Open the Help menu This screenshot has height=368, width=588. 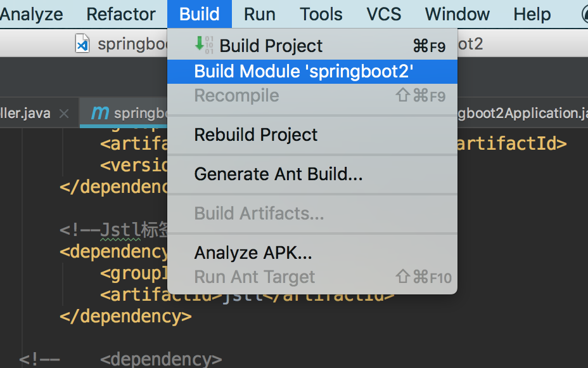(x=532, y=14)
